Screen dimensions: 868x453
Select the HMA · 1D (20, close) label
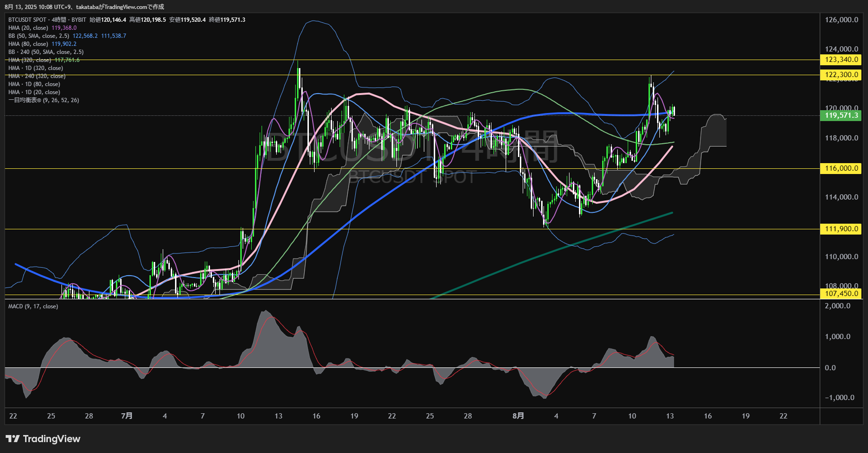(x=34, y=92)
